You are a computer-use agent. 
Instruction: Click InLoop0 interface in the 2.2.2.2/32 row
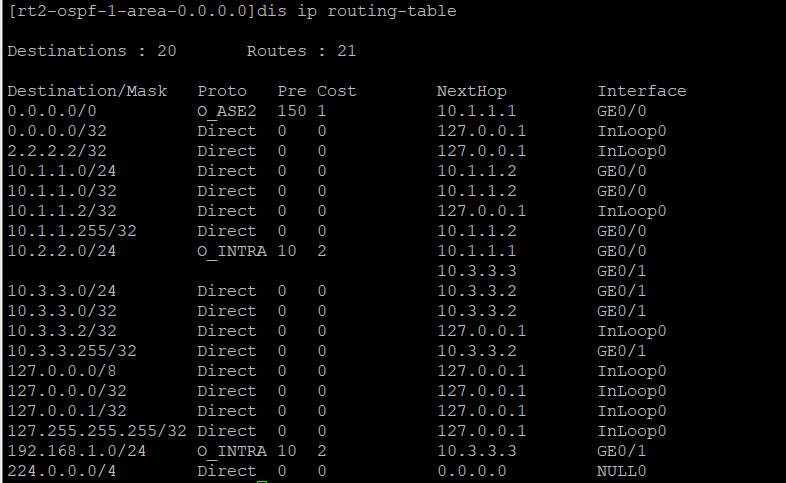coord(632,151)
